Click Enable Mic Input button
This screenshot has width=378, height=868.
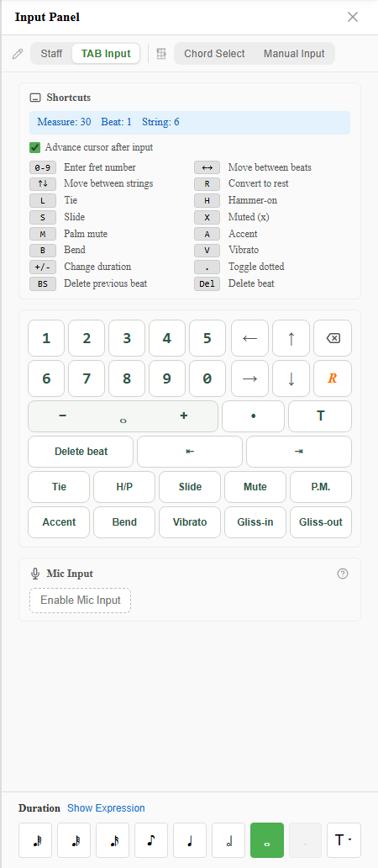coord(80,601)
